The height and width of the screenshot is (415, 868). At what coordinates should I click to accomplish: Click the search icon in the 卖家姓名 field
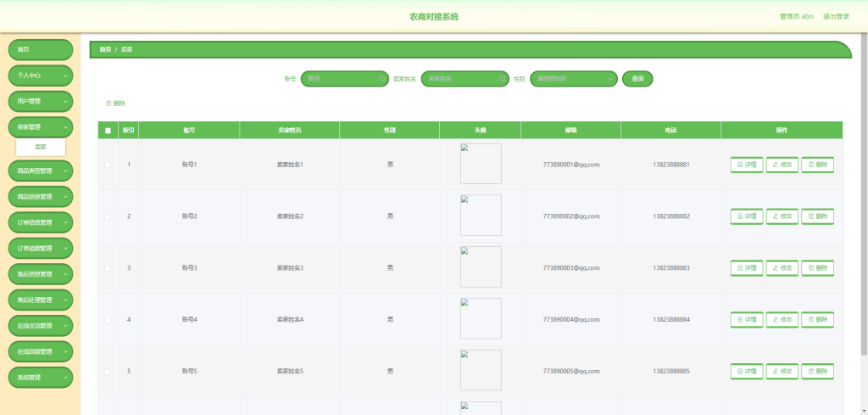tap(502, 79)
